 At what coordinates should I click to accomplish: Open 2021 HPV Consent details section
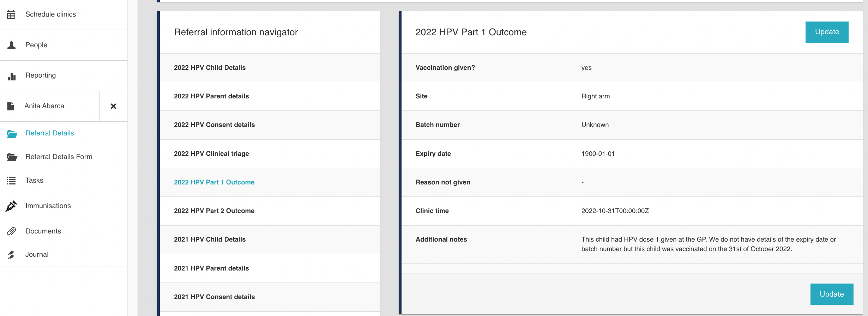(x=270, y=297)
